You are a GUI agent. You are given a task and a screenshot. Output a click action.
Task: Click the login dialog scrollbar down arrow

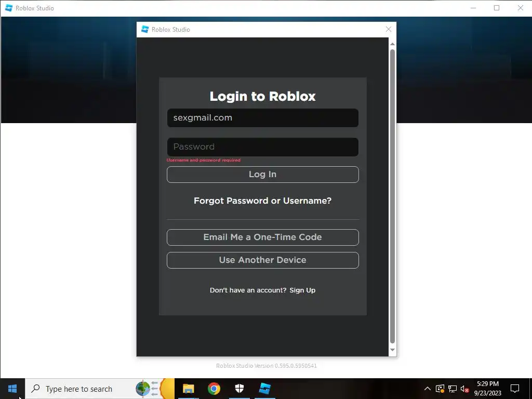pos(392,350)
